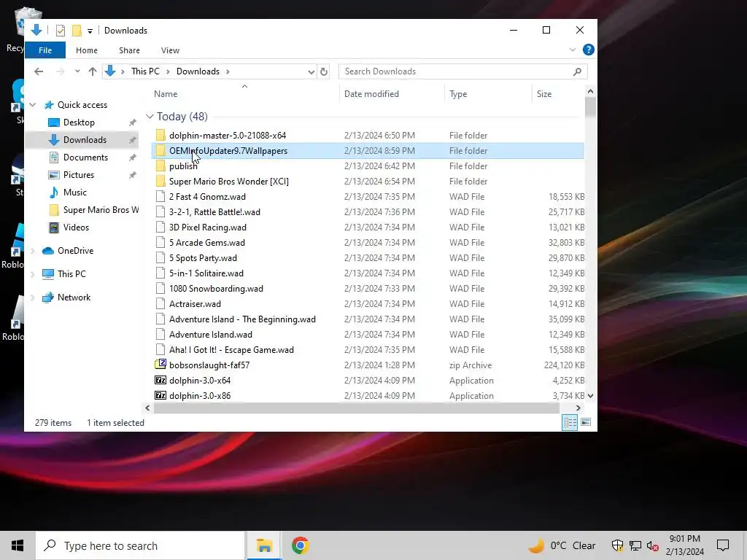Open the weather widget showing 0°C Clear
Image resolution: width=747 pixels, height=560 pixels.
pos(562,545)
